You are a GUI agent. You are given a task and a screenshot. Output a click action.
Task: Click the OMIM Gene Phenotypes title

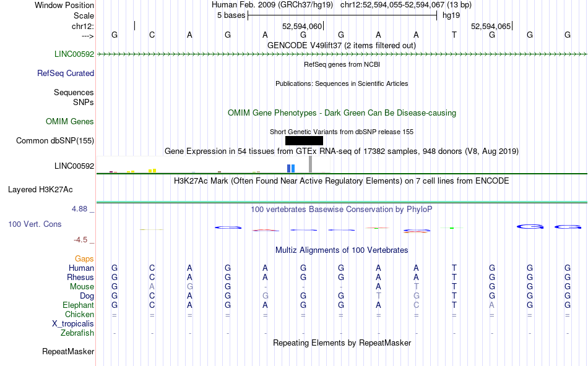pyautogui.click(x=342, y=113)
